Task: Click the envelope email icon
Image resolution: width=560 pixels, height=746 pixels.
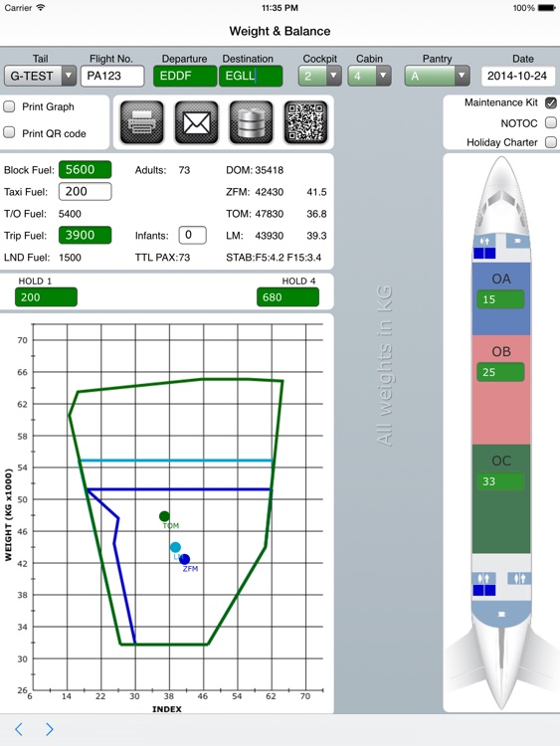Action: tap(197, 122)
